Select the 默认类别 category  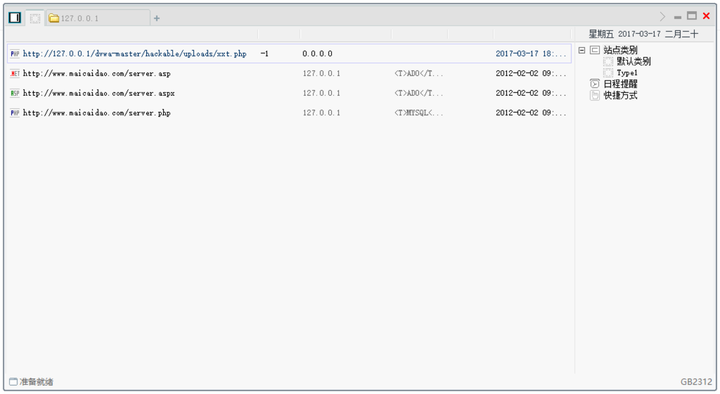(x=634, y=62)
